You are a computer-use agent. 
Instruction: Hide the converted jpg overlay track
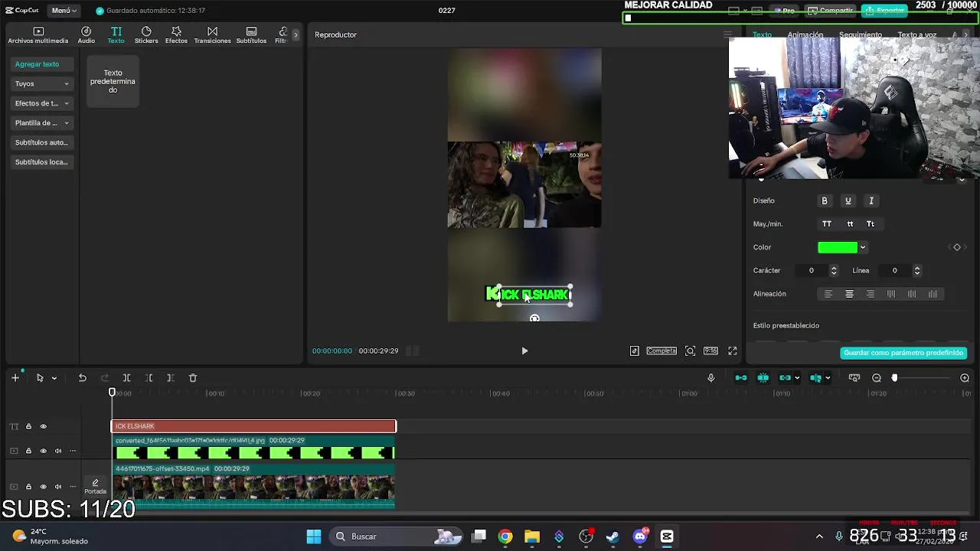pos(43,451)
